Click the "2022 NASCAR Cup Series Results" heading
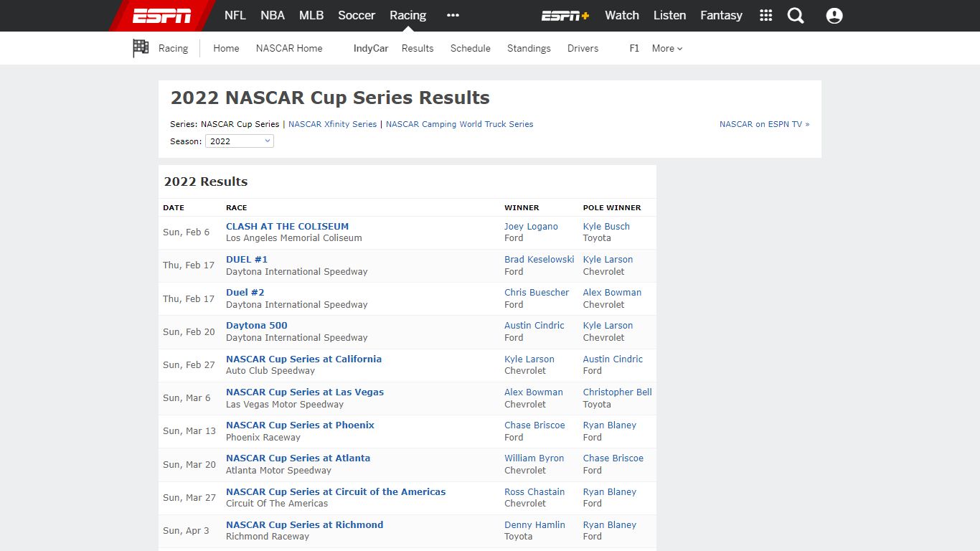This screenshot has height=551, width=980. pos(330,98)
